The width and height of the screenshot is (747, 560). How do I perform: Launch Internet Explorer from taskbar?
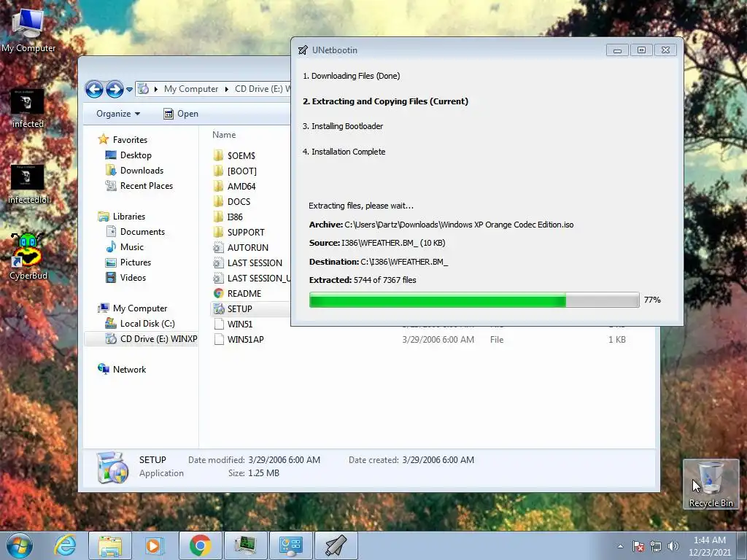pos(65,545)
